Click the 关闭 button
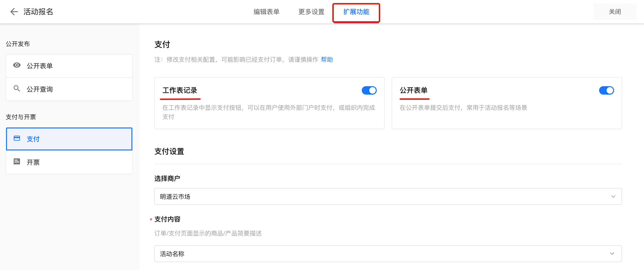Screen dimensions: 644x270 pyautogui.click(x=615, y=12)
